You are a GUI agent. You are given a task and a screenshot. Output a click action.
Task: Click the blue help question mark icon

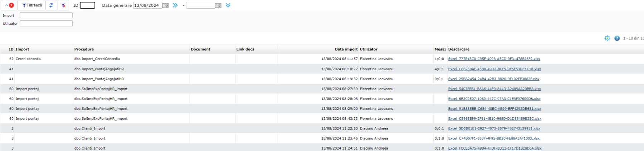pos(617,38)
